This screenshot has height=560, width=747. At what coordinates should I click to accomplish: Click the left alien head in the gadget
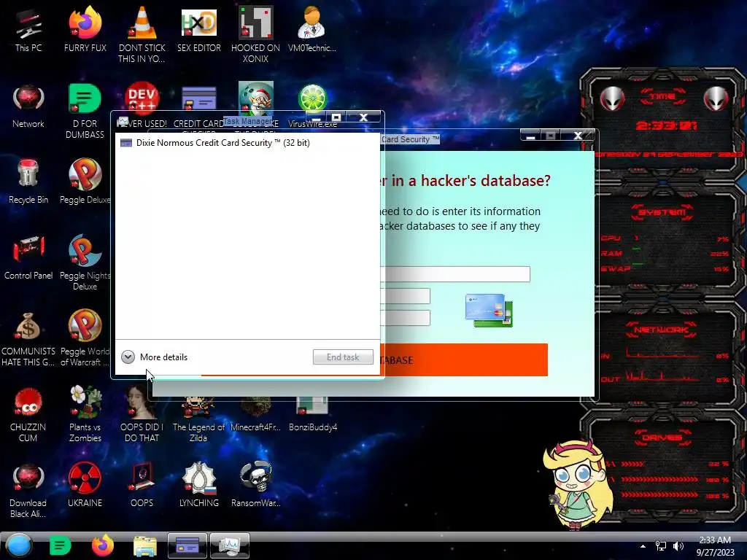point(612,98)
